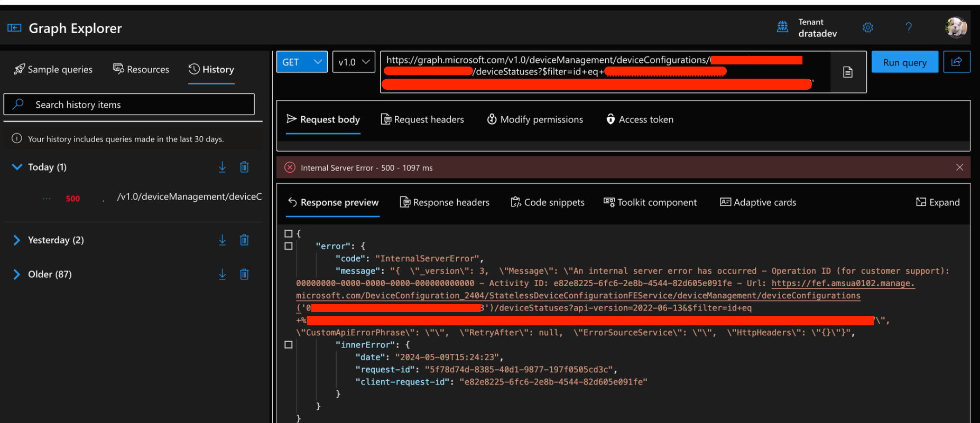Image resolution: width=980 pixels, height=423 pixels.
Task: Expand the Older (87) group
Action: (16, 275)
